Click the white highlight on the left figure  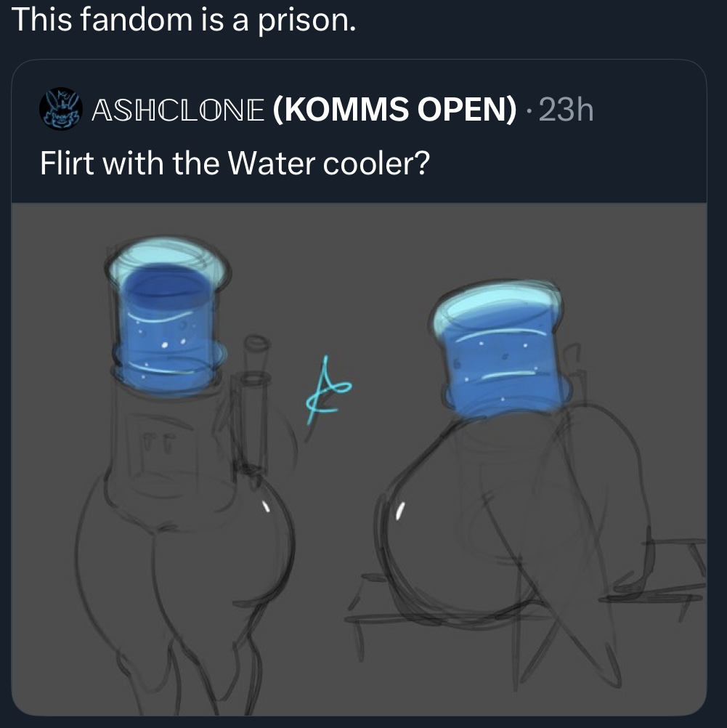[266, 506]
